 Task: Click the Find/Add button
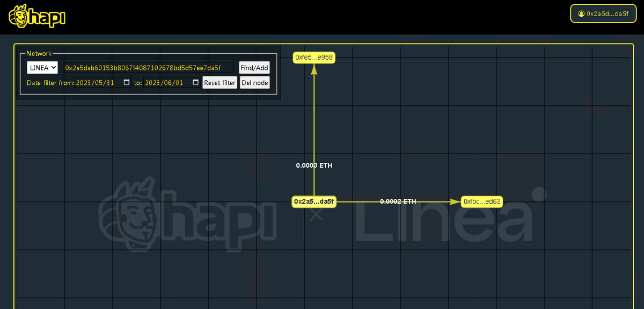[x=254, y=68]
